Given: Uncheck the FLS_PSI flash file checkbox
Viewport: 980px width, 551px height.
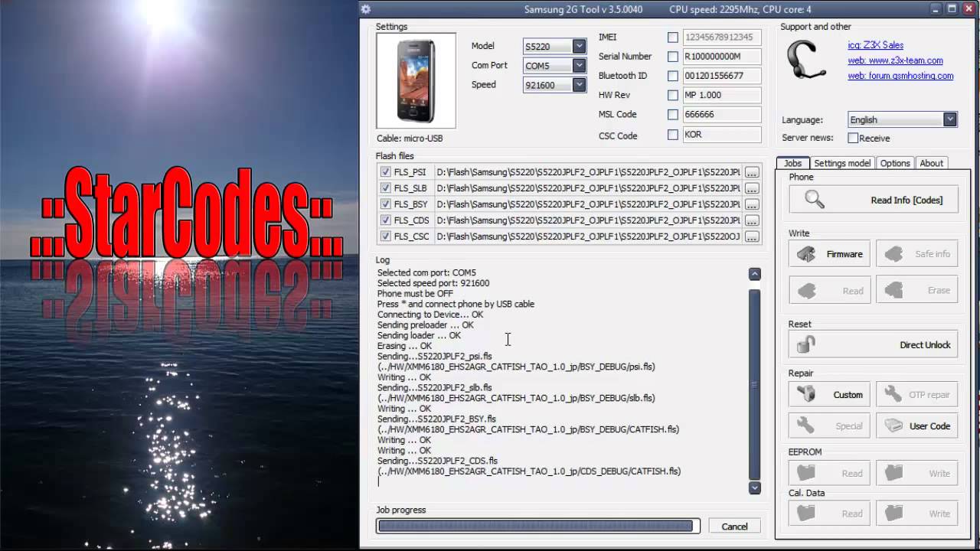Looking at the screenshot, I should (x=386, y=172).
